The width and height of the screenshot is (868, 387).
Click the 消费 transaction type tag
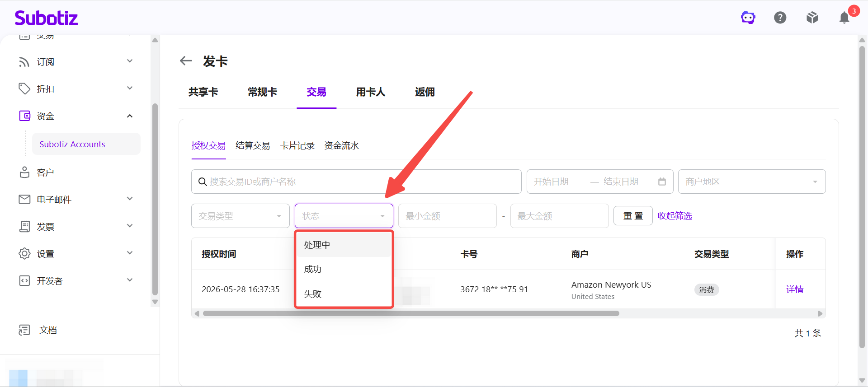(707, 289)
